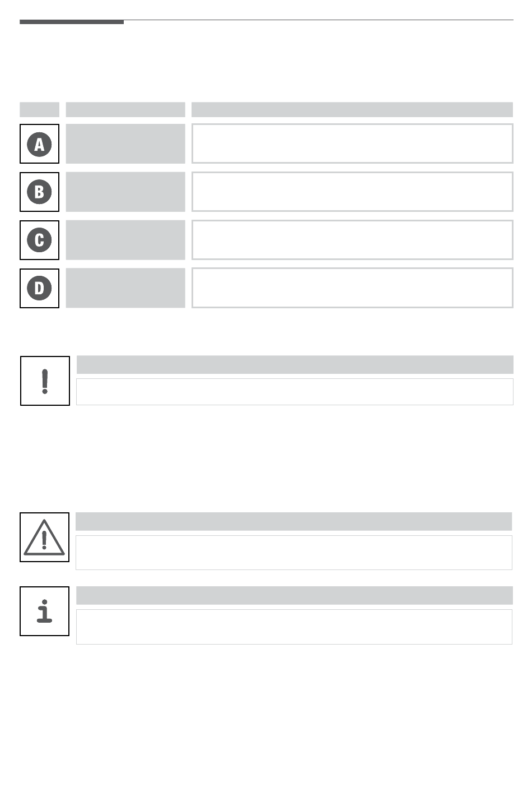Click the circled letter B icon

[39, 192]
